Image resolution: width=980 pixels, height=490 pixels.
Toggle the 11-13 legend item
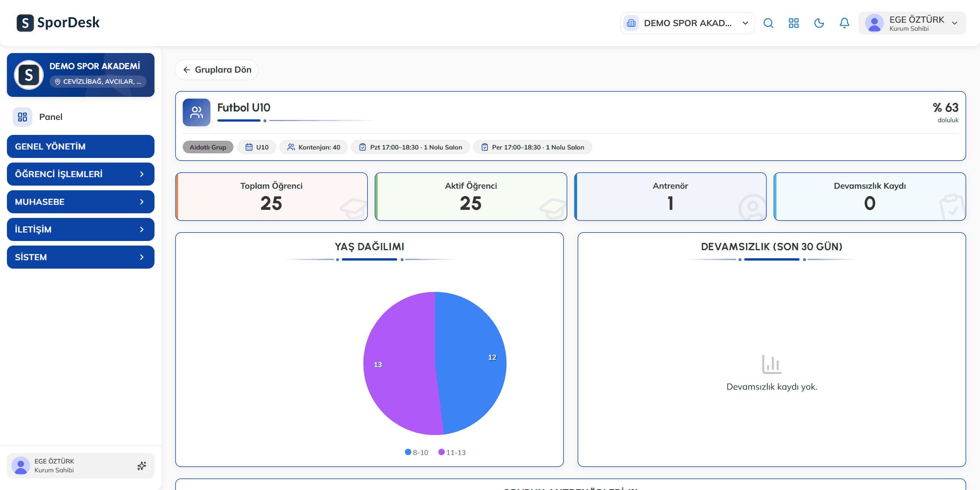click(x=452, y=452)
